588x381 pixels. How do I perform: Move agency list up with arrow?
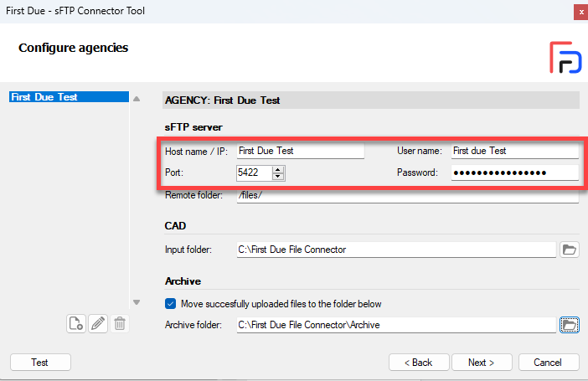pos(137,99)
